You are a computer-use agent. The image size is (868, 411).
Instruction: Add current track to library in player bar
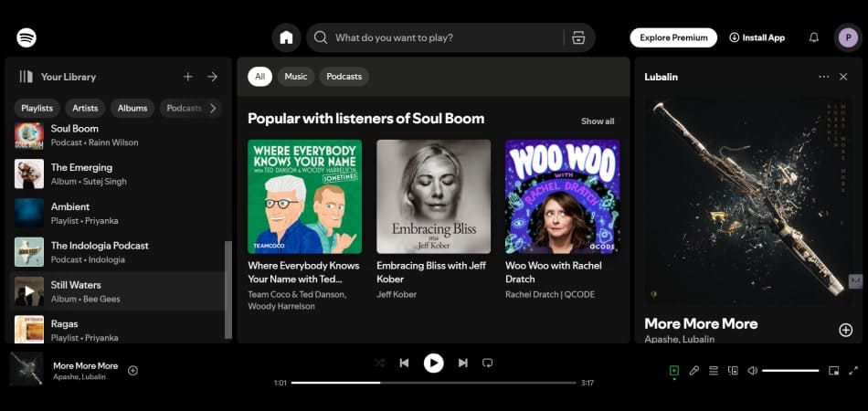[x=132, y=371]
